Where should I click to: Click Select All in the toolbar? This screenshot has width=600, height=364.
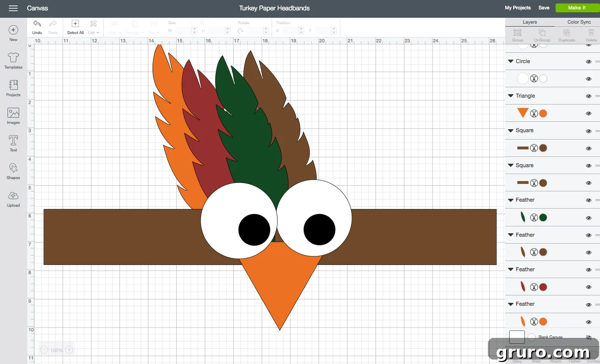76,27
